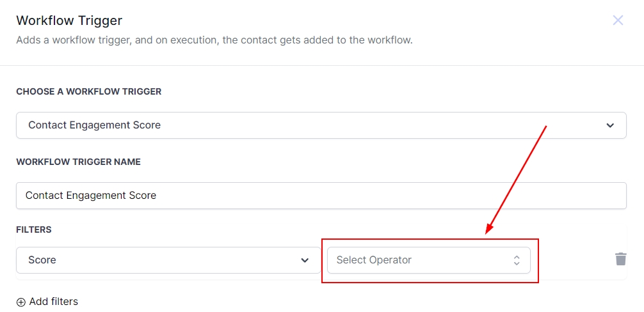Screen dimensions: 644x312
Task: Open the Select Operator dropdown
Action: coord(428,260)
